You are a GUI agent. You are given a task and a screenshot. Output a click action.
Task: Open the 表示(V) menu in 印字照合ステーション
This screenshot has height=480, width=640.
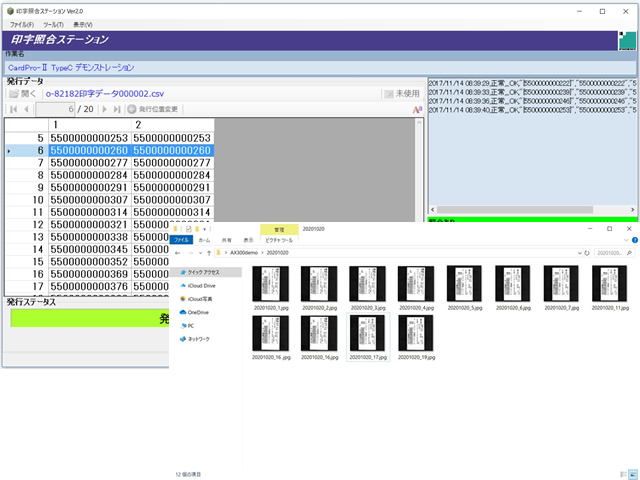coord(83,24)
